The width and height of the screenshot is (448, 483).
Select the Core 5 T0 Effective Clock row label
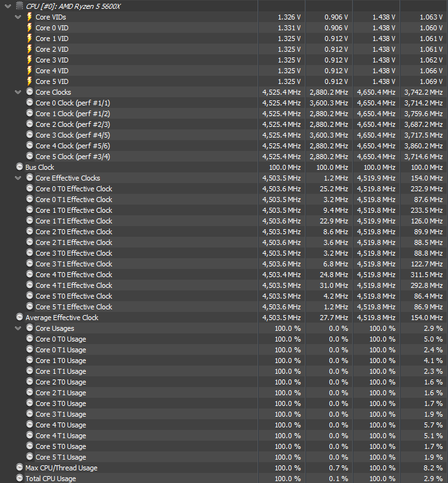[x=74, y=296]
